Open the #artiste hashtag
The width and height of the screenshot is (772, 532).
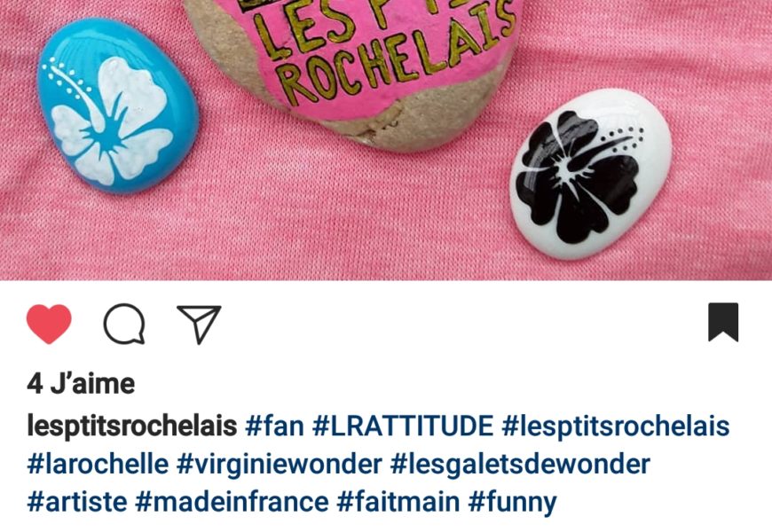(77, 502)
